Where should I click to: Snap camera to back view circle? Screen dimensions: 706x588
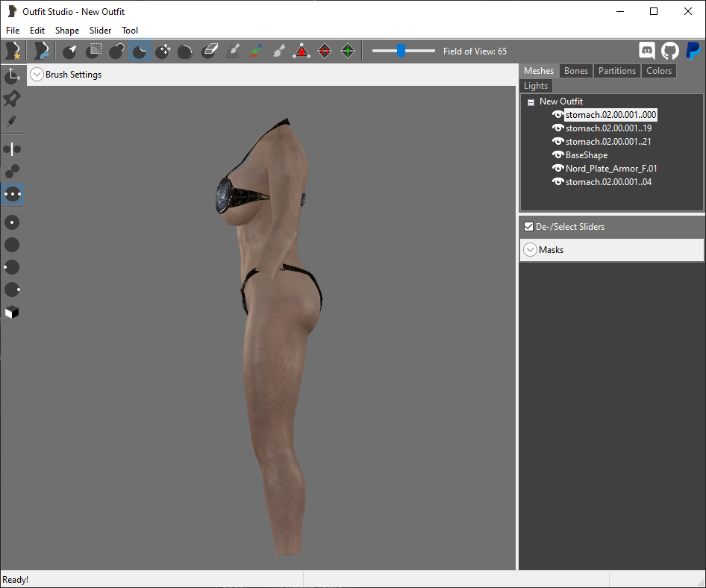[x=12, y=245]
